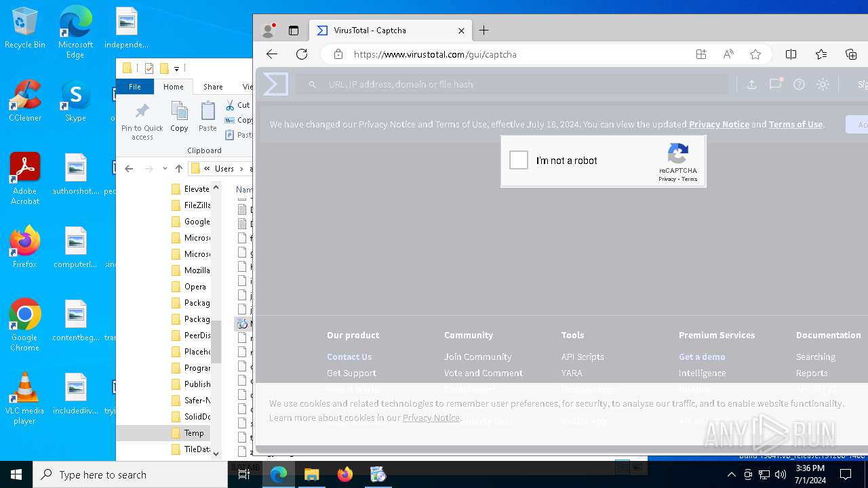Click Pin to Quick access in Explorer
The height and width of the screenshot is (488, 868).
pyautogui.click(x=142, y=121)
